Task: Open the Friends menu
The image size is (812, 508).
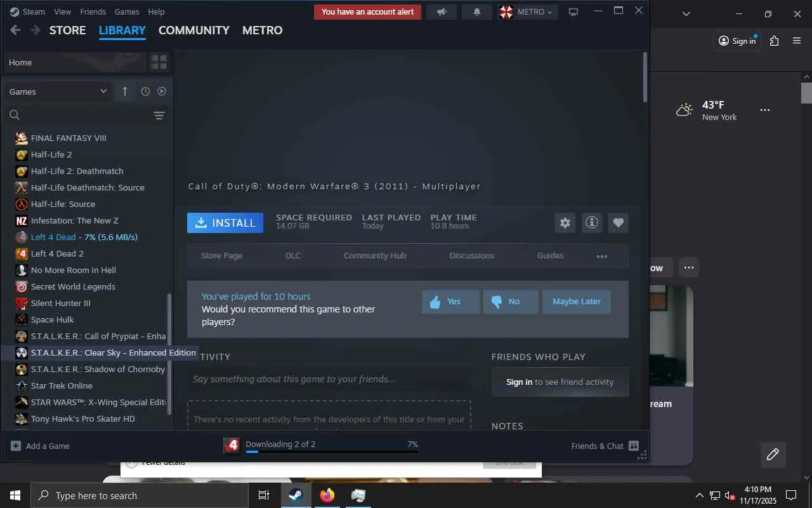Action: pos(93,11)
